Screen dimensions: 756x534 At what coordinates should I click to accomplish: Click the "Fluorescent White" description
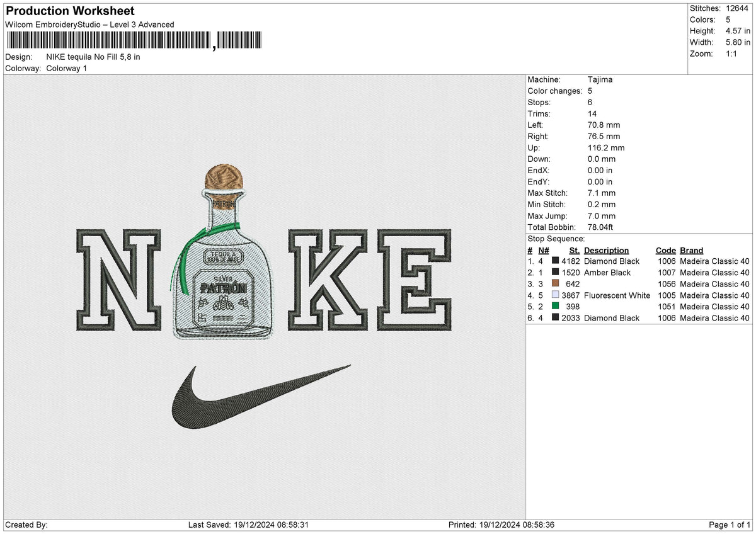[617, 295]
